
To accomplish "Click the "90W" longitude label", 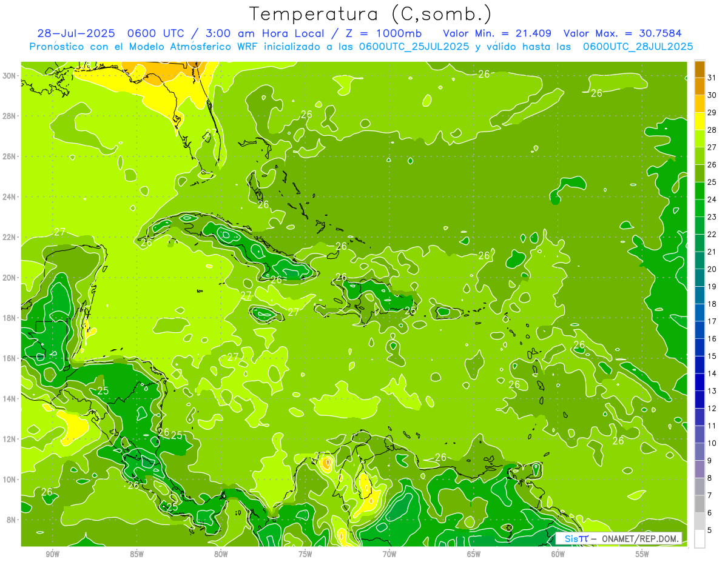I will [53, 554].
